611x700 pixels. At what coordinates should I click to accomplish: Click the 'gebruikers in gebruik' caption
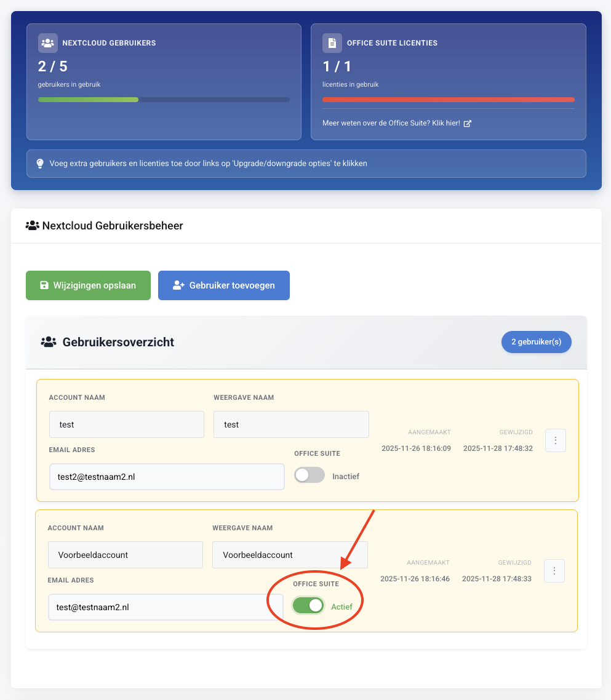click(x=70, y=84)
